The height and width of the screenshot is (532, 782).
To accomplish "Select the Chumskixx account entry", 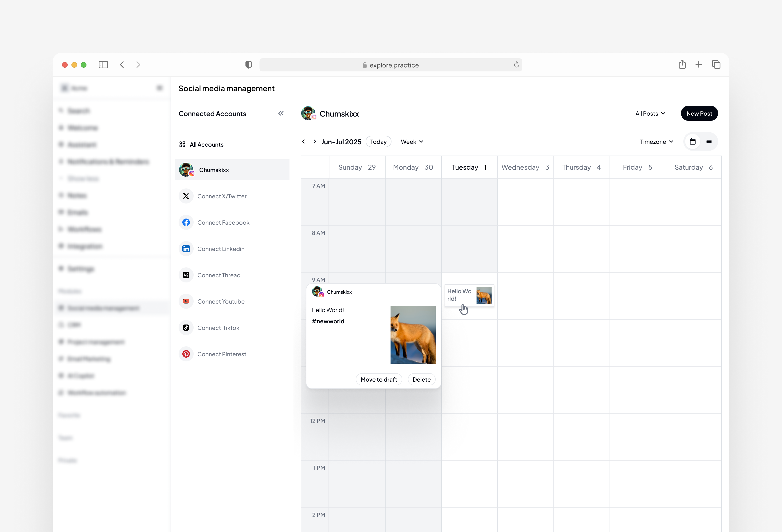I will 214,170.
